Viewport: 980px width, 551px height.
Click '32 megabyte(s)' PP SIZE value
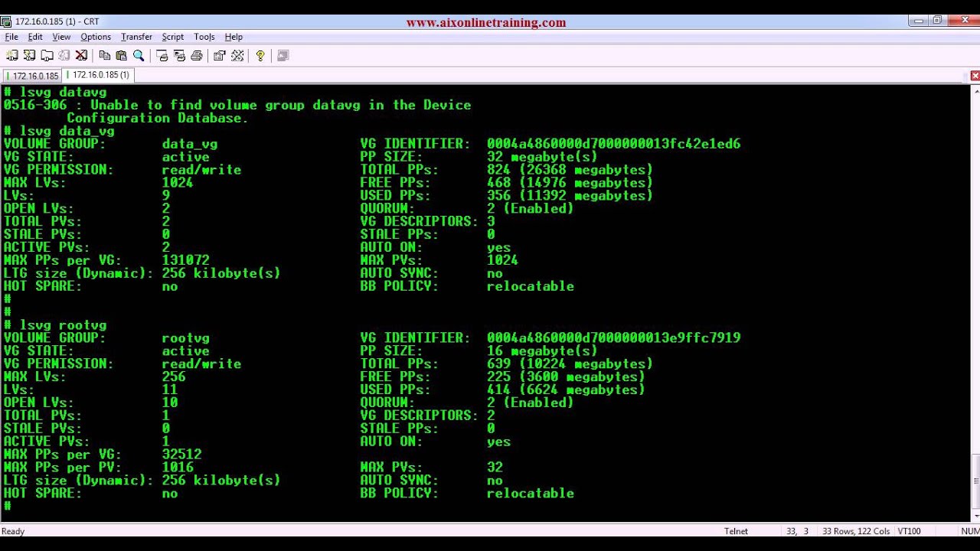(542, 157)
